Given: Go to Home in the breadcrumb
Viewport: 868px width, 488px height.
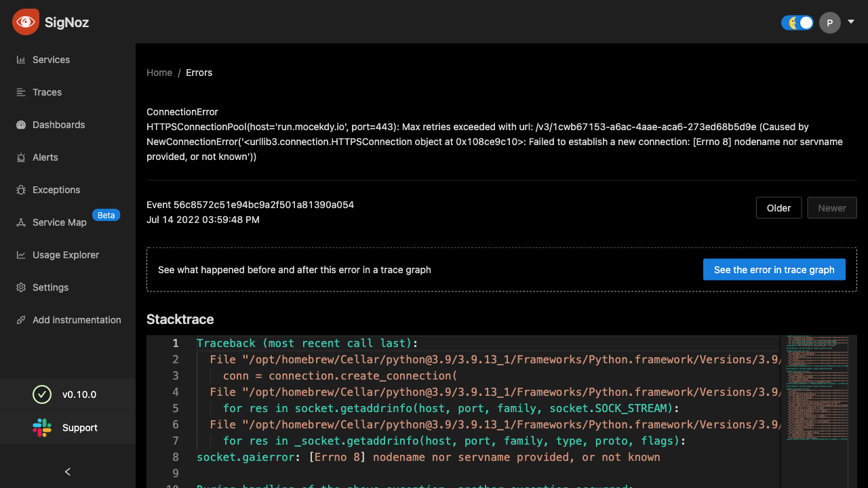Looking at the screenshot, I should (159, 73).
